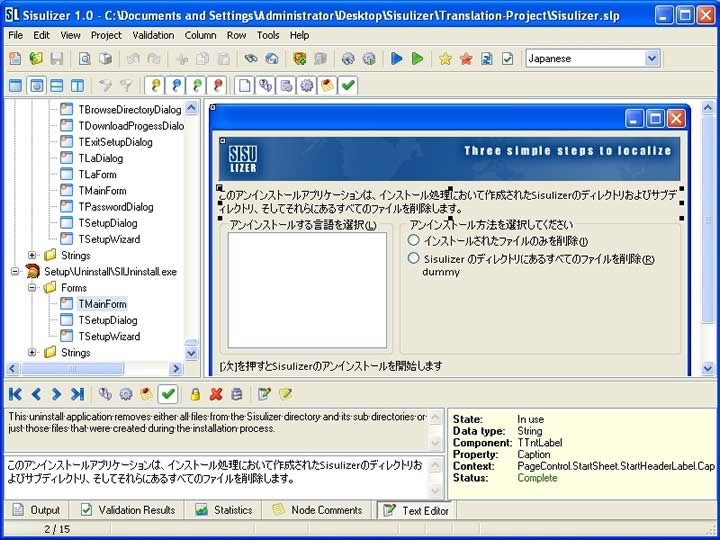Screen dimensions: 720x540
Task: Select the TExitSetupDialog tree item
Action: (x=115, y=142)
